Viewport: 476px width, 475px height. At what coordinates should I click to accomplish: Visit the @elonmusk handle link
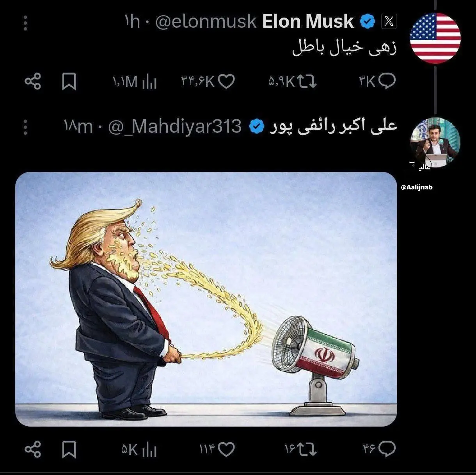[206, 22]
